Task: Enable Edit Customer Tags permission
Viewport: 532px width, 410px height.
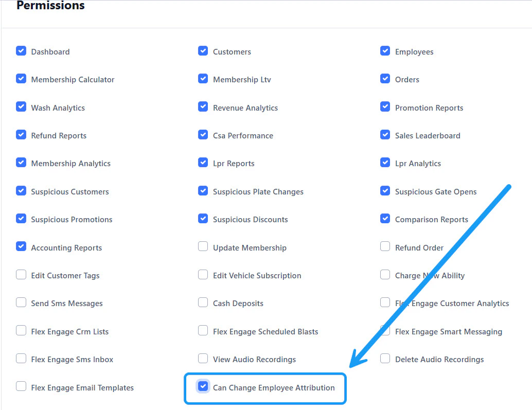Action: pyautogui.click(x=21, y=275)
